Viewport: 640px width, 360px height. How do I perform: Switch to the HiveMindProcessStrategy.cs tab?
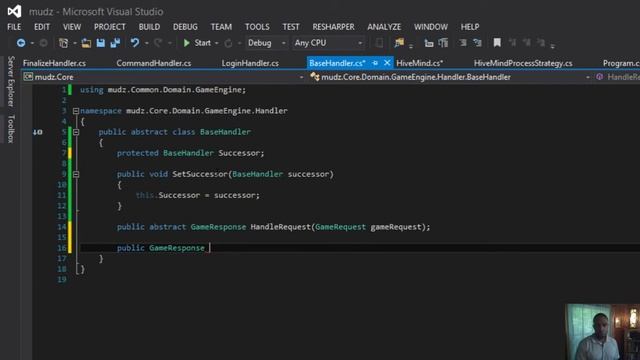tap(523, 63)
